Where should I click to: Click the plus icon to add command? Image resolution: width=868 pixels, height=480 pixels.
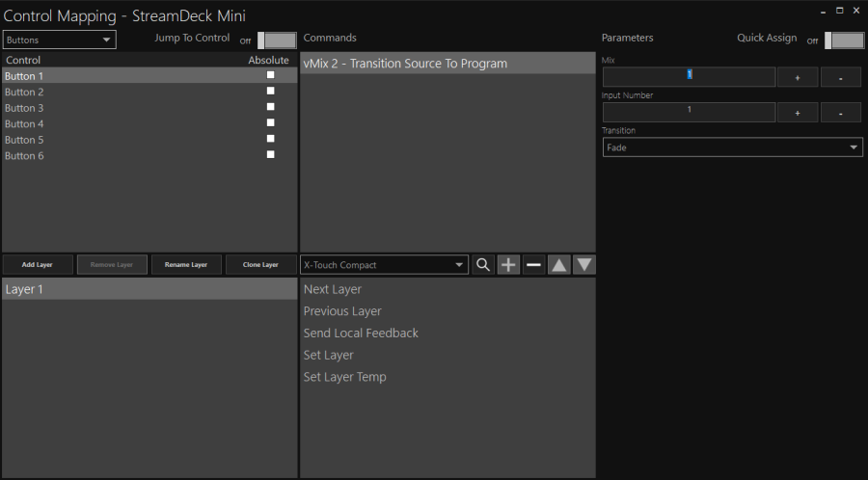508,265
